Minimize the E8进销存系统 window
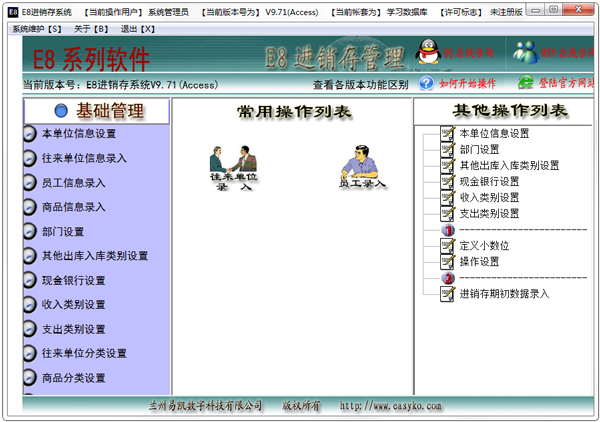This screenshot has height=422, width=600. pos(536,10)
